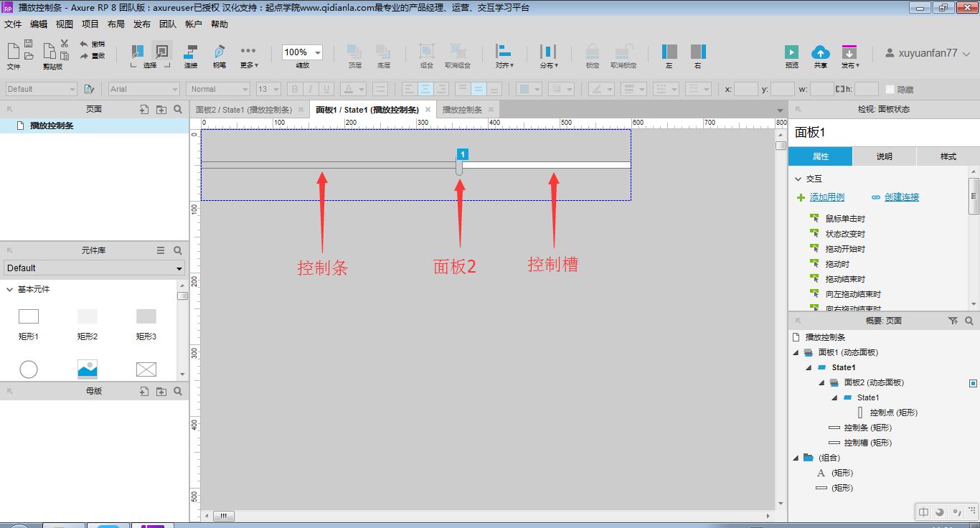Click the 创建连接 link
The width and height of the screenshot is (980, 528).
point(901,197)
